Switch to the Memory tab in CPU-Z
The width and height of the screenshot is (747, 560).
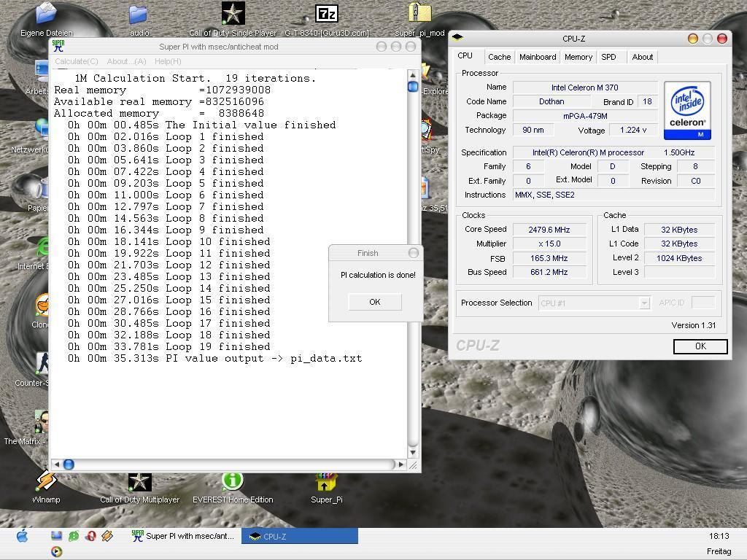tap(578, 57)
